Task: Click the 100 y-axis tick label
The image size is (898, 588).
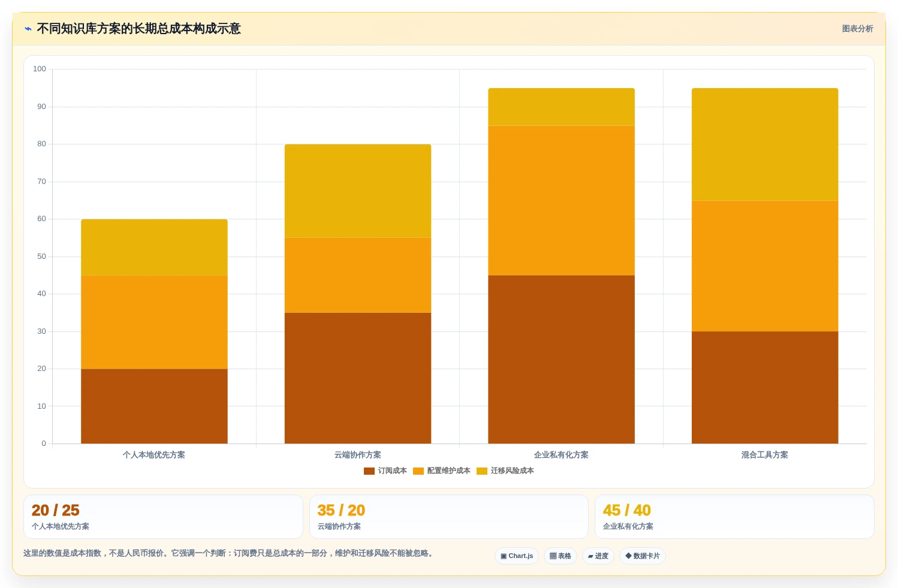Action: pyautogui.click(x=40, y=69)
